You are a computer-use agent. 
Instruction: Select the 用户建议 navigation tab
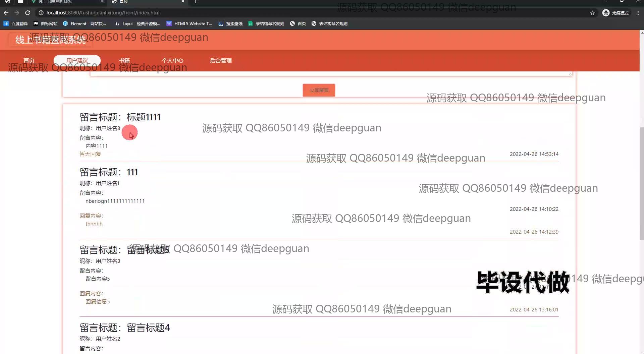pos(77,60)
